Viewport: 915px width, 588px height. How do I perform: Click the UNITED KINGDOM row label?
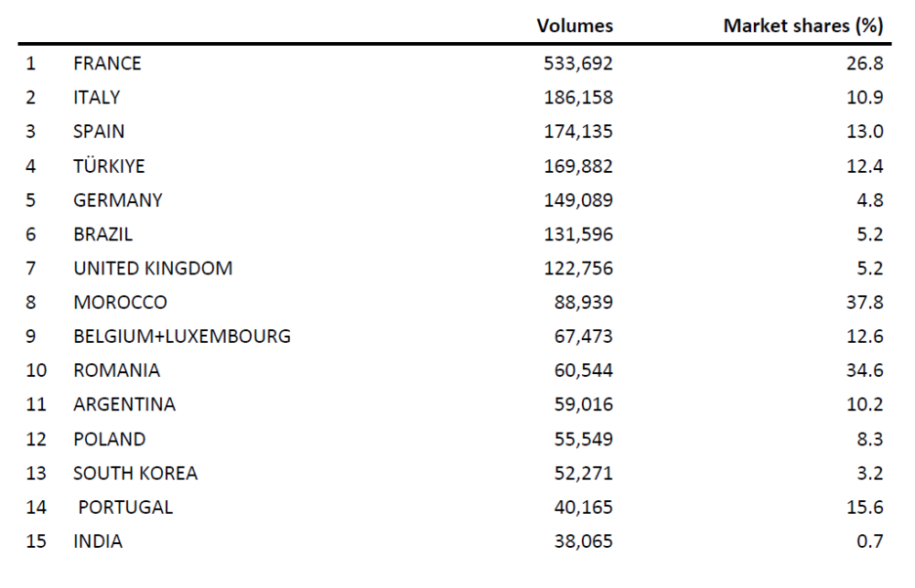153,268
